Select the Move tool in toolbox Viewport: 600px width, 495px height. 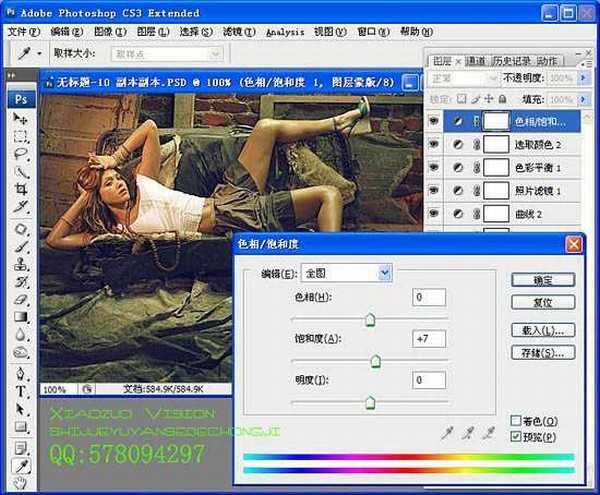20,119
